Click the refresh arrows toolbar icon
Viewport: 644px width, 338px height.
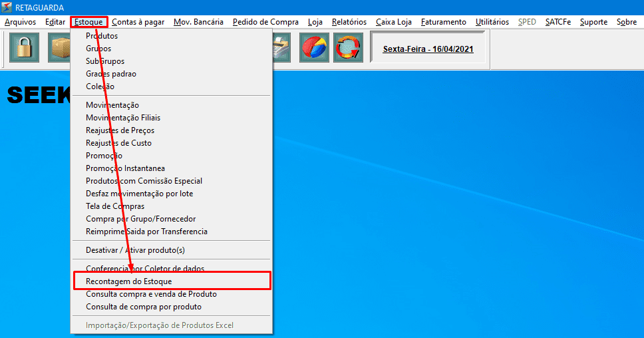pos(348,48)
